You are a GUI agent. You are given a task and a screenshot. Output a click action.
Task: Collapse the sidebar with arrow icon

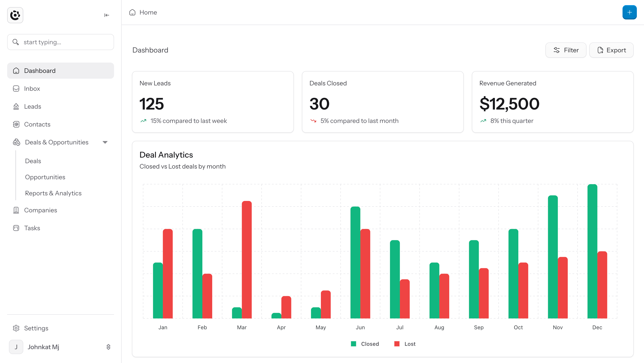click(107, 15)
